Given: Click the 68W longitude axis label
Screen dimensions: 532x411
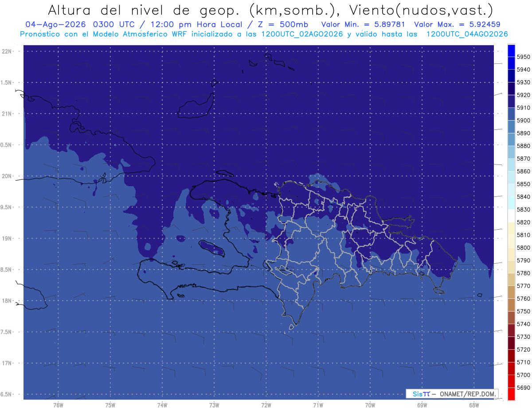Looking at the screenshot, I should (x=474, y=405).
